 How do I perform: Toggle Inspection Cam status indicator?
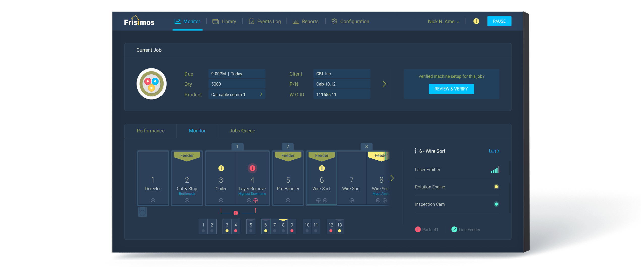pos(496,204)
